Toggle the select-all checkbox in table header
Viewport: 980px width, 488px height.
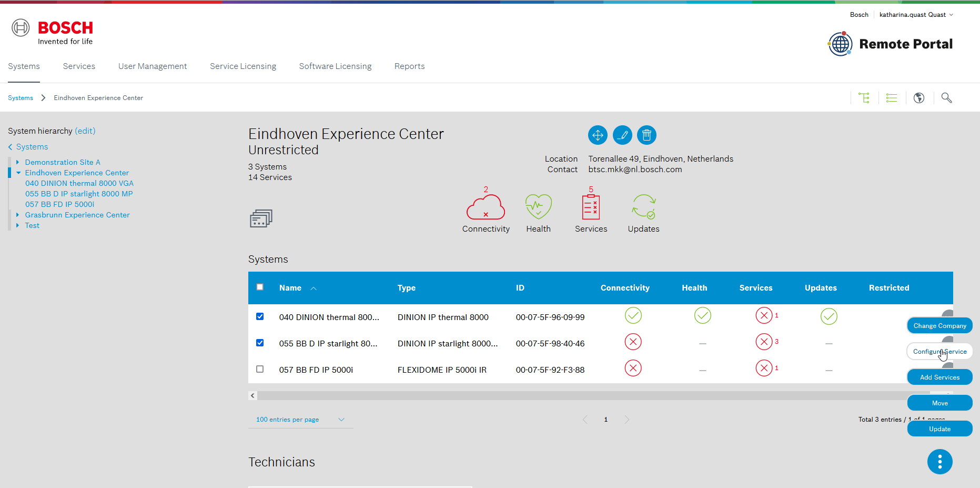[260, 287]
